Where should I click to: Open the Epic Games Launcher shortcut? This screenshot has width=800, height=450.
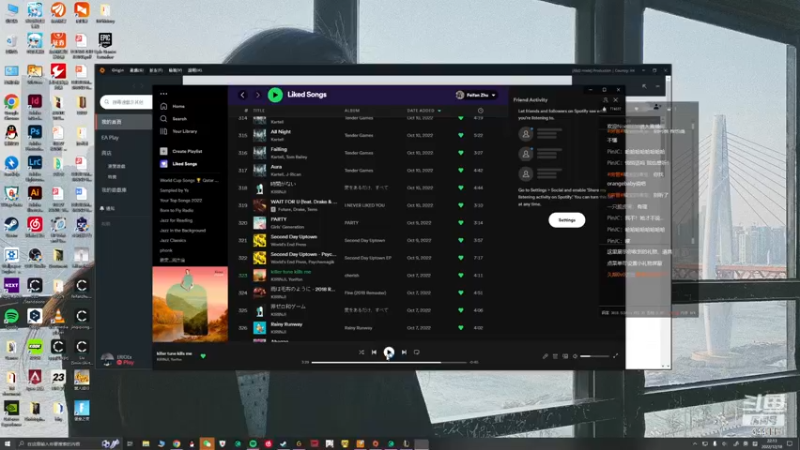tap(105, 45)
